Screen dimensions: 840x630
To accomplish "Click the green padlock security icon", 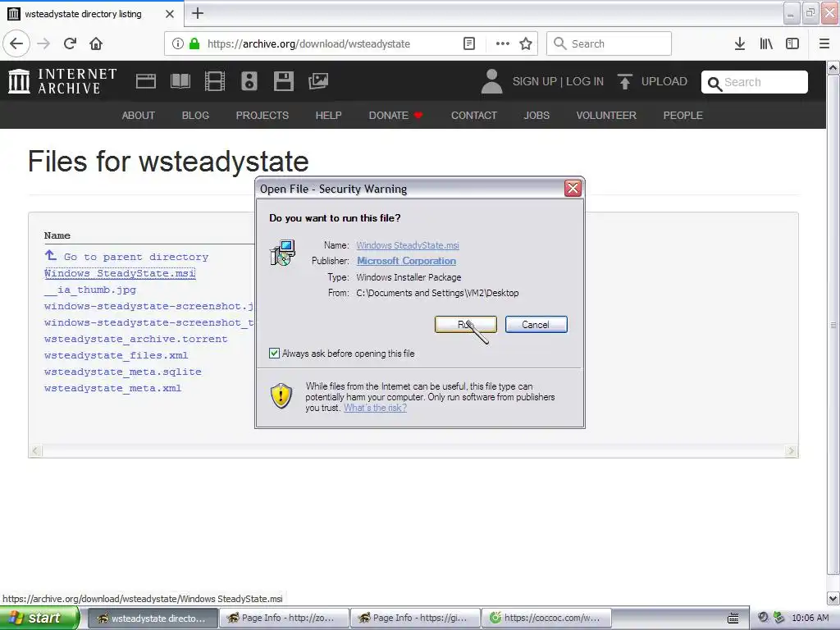I will (x=194, y=43).
